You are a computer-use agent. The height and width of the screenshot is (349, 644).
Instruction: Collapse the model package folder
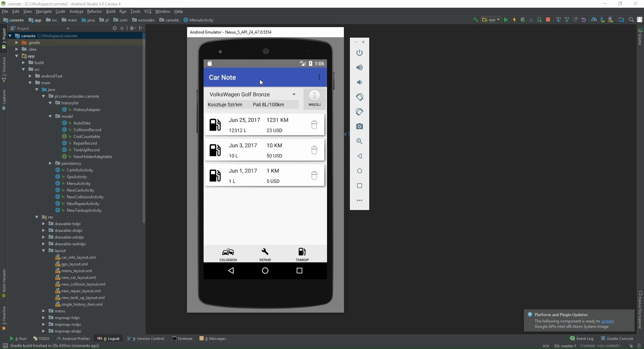[x=50, y=116]
